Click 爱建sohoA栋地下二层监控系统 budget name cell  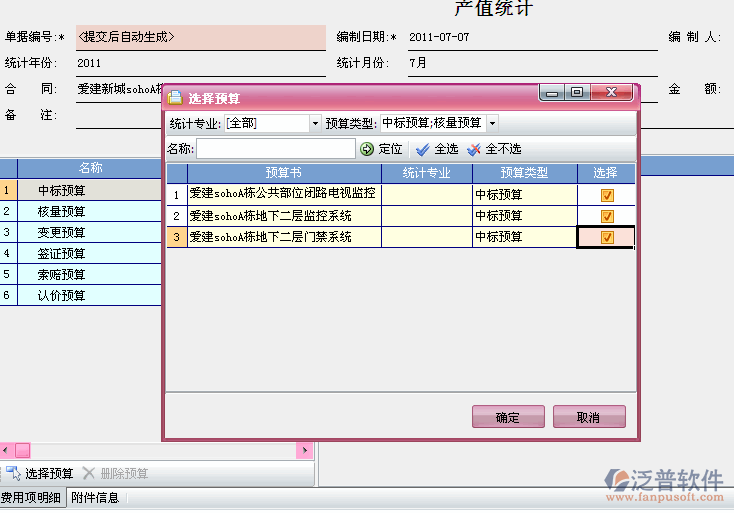pos(284,216)
